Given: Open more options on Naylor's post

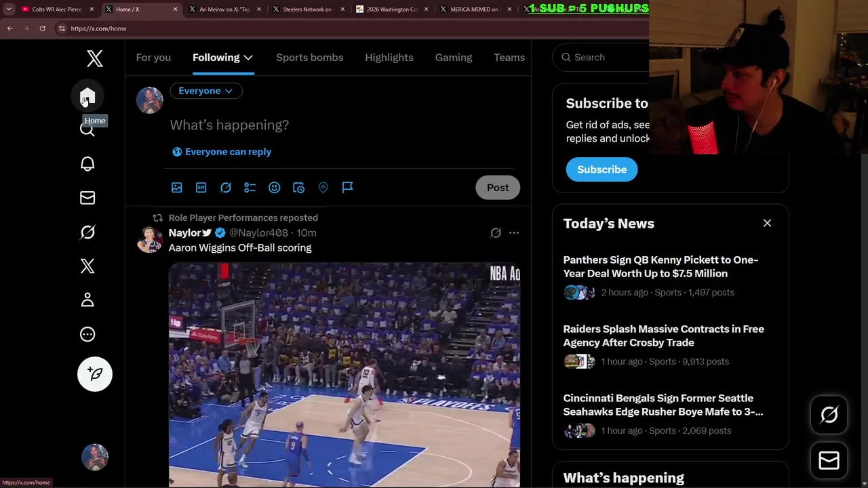Looking at the screenshot, I should click(514, 233).
